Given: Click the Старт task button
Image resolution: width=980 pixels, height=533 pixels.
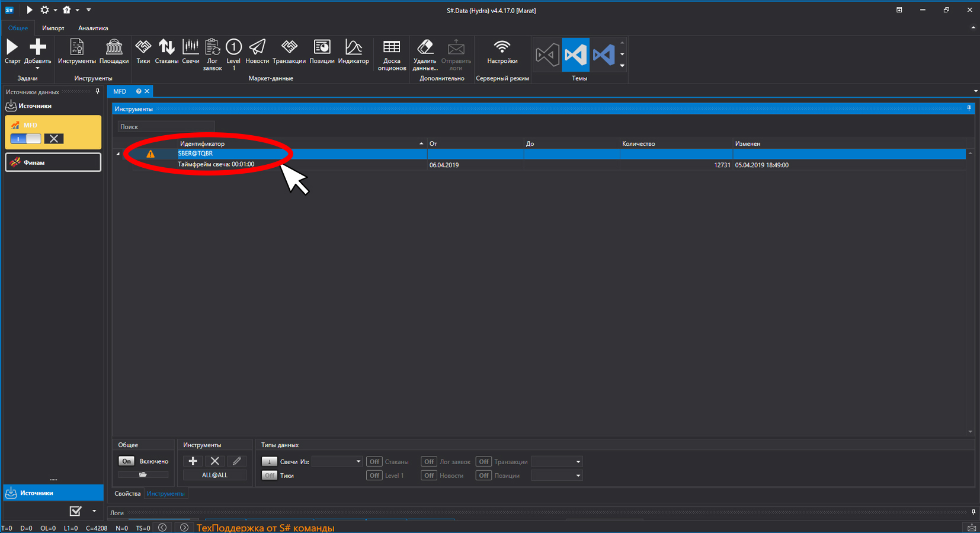Looking at the screenshot, I should tap(12, 52).
